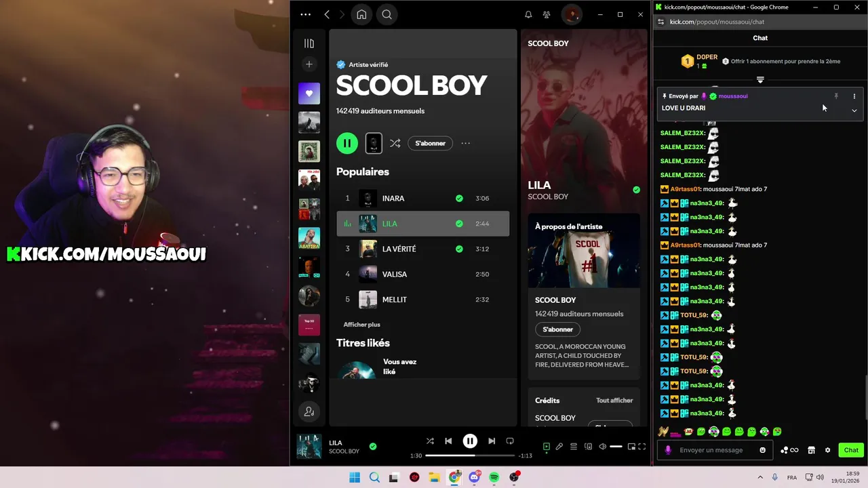Open Kick shop storefront icon

[x=811, y=450]
